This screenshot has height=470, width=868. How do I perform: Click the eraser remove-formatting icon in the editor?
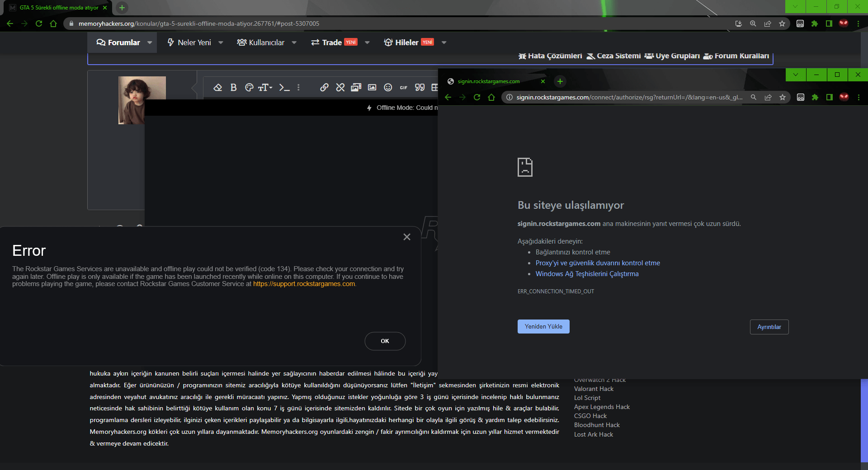pyautogui.click(x=218, y=88)
